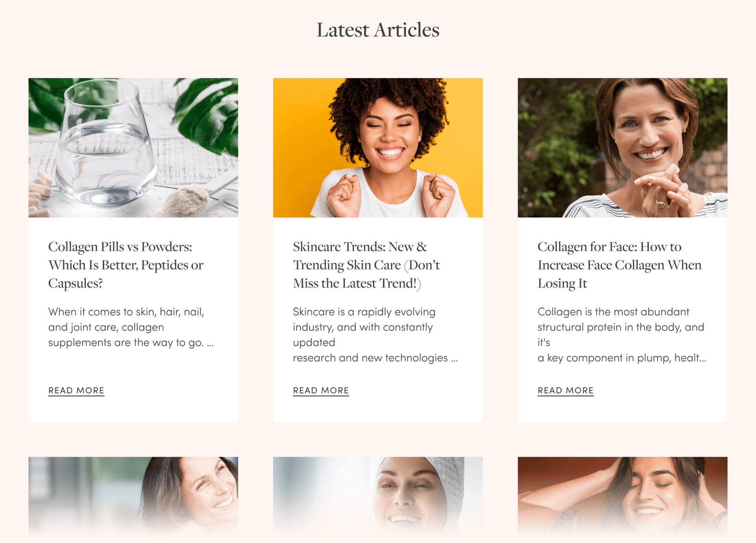756x543 pixels.
Task: Click the Skincare Trends article title
Action: 366,265
